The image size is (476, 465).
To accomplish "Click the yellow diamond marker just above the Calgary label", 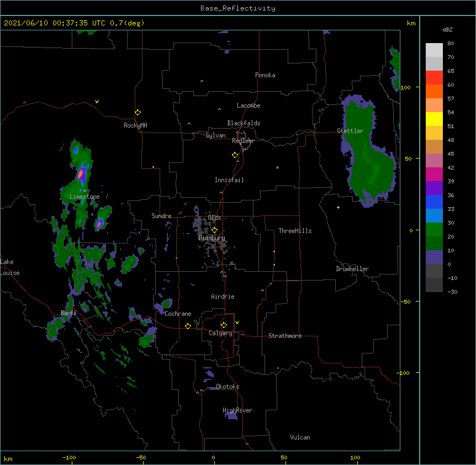I will pos(224,325).
